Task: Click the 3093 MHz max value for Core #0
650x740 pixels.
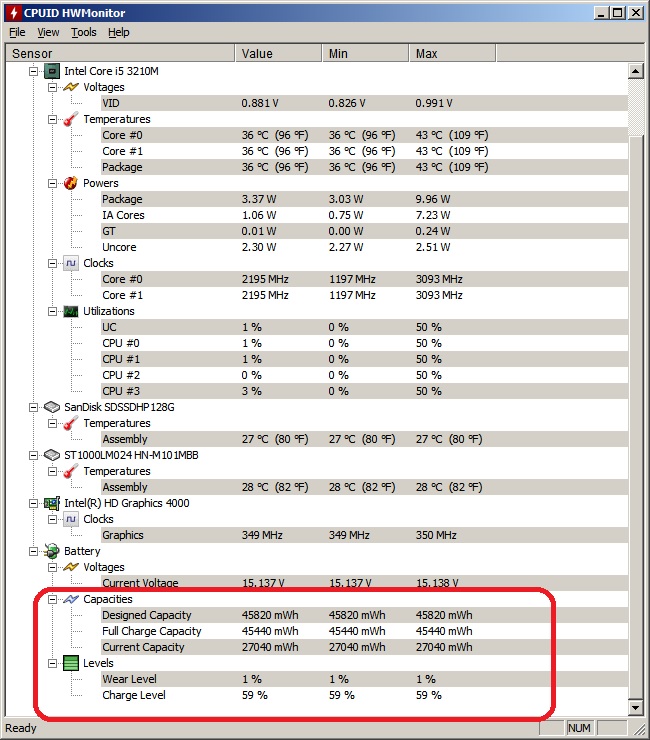Action: pyautogui.click(x=439, y=279)
